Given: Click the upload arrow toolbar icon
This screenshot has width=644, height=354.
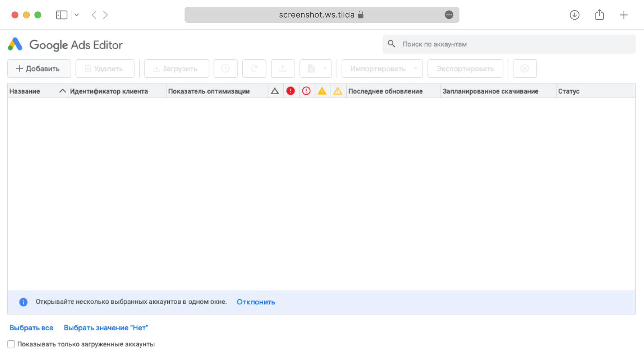Looking at the screenshot, I should (x=283, y=69).
